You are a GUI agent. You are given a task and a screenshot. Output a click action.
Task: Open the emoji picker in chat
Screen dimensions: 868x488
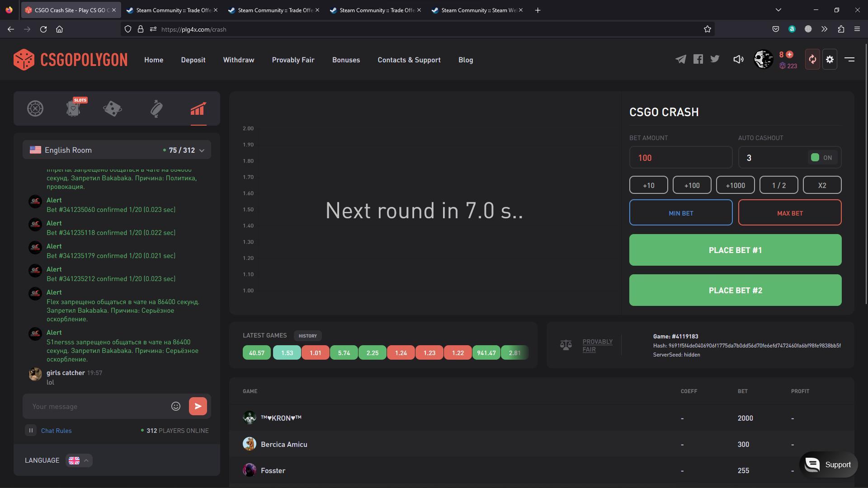pyautogui.click(x=176, y=406)
